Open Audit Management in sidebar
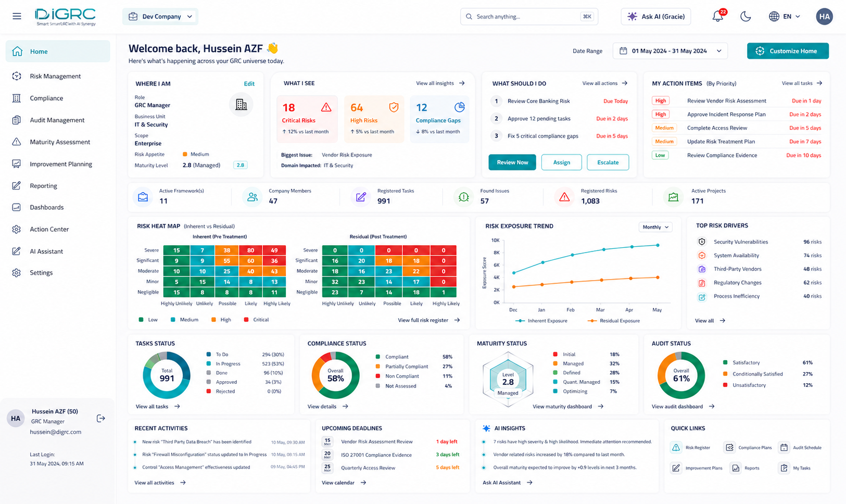This screenshot has width=846, height=504. 58,120
